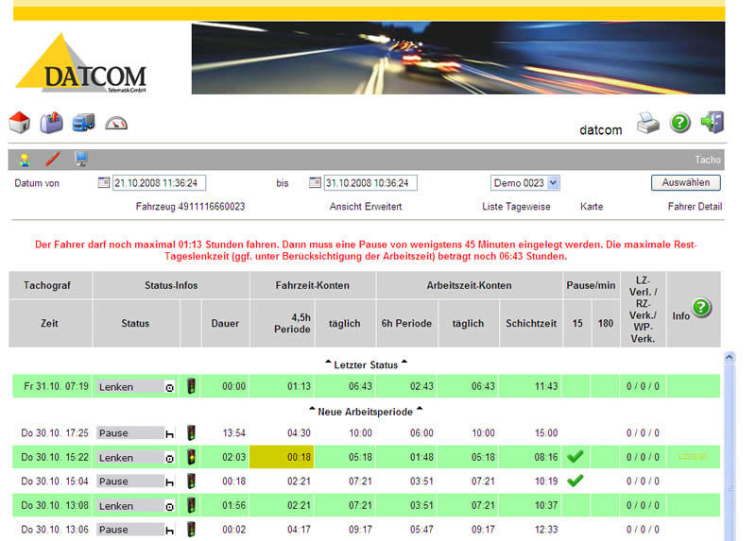Click the red house home icon

(19, 123)
